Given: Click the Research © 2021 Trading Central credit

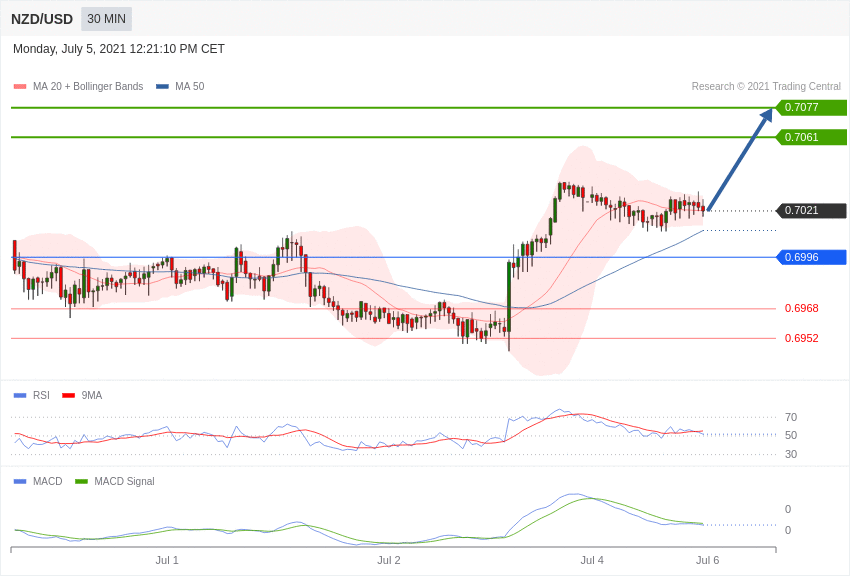Looking at the screenshot, I should [766, 86].
